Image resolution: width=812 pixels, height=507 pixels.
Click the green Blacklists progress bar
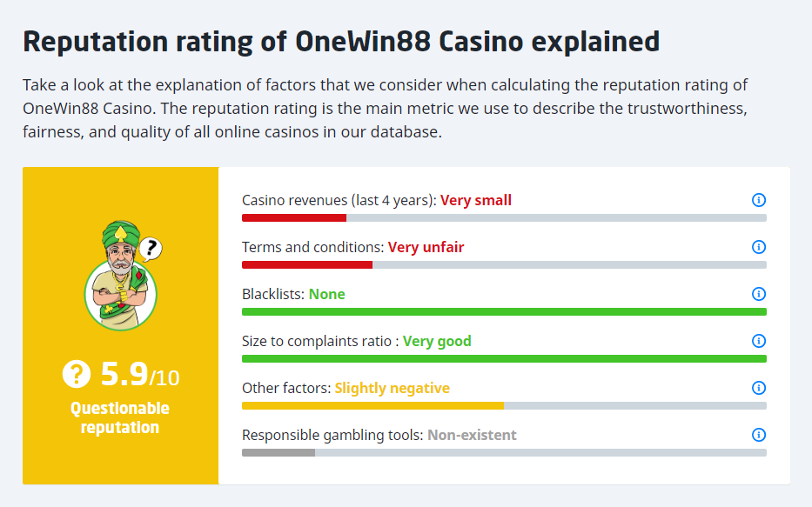click(x=504, y=311)
